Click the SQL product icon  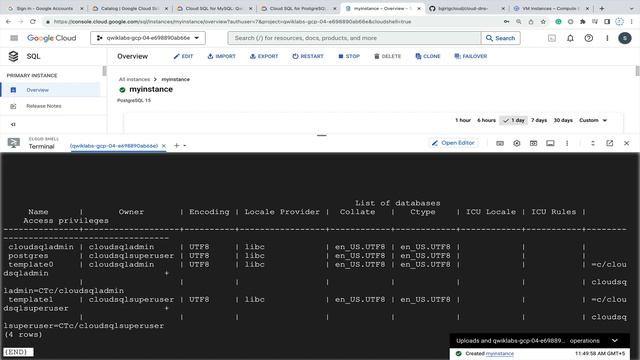pos(13,56)
